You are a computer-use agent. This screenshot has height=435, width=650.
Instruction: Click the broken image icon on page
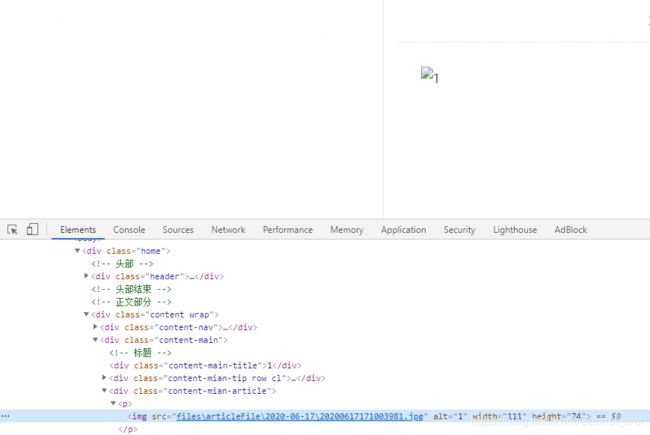(427, 73)
